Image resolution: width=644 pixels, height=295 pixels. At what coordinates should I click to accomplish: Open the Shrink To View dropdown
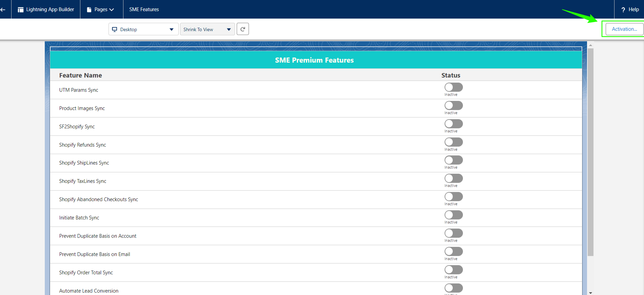[207, 29]
